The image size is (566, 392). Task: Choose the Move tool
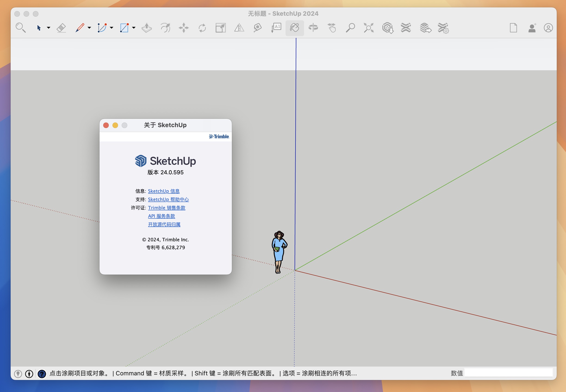pyautogui.click(x=184, y=28)
